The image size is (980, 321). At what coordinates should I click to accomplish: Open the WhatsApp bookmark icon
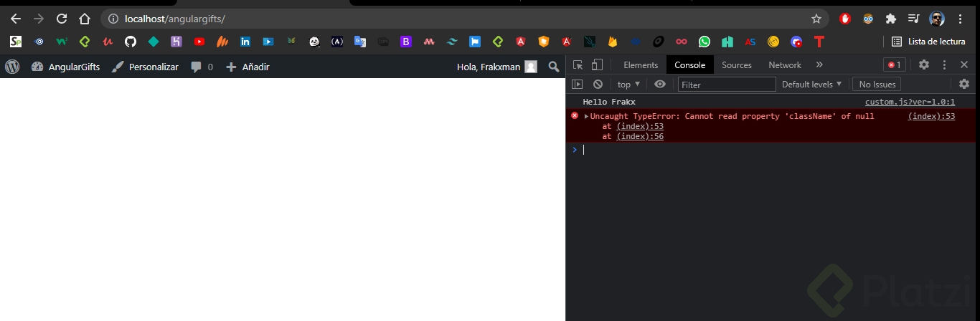pyautogui.click(x=705, y=42)
